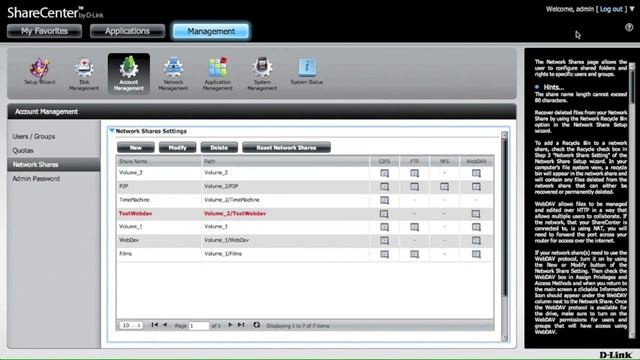View WebDAV info for Volume_1 share
Image resolution: width=640 pixels, height=360 pixels.
coord(476,227)
